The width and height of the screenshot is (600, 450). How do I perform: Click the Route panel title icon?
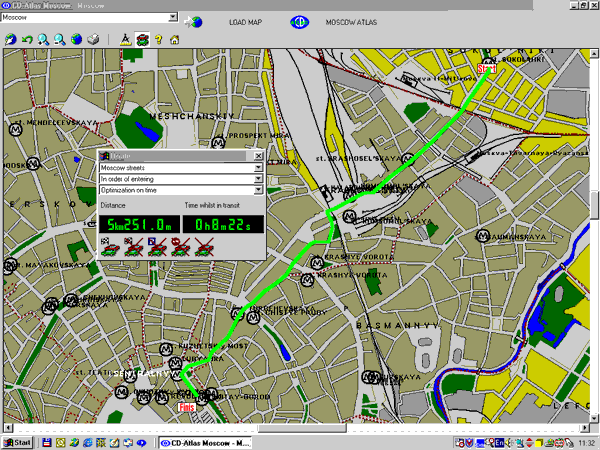coord(104,156)
